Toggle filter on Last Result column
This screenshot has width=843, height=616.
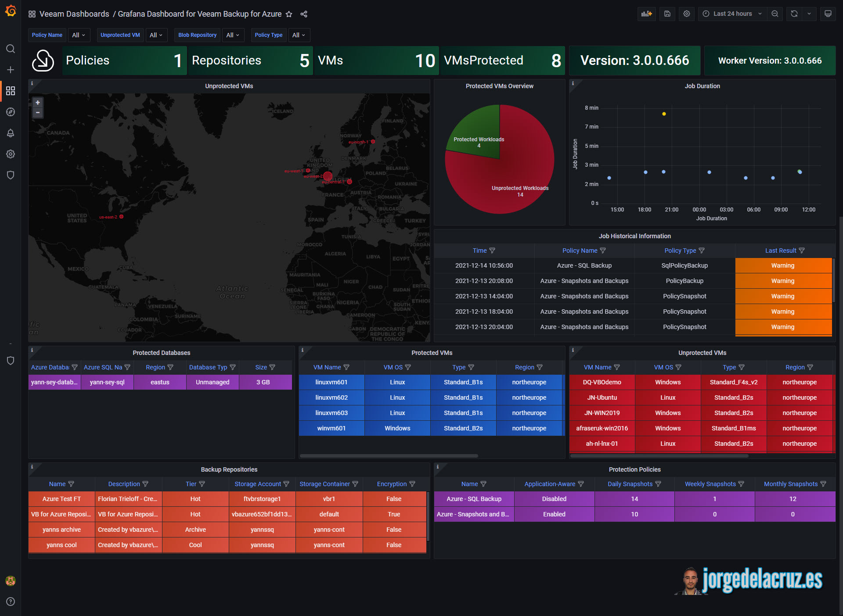pyautogui.click(x=802, y=251)
